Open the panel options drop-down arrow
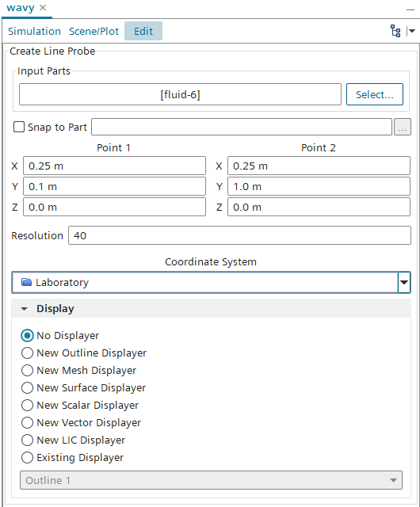Image resolution: width=420 pixels, height=507 pixels. coord(411,31)
